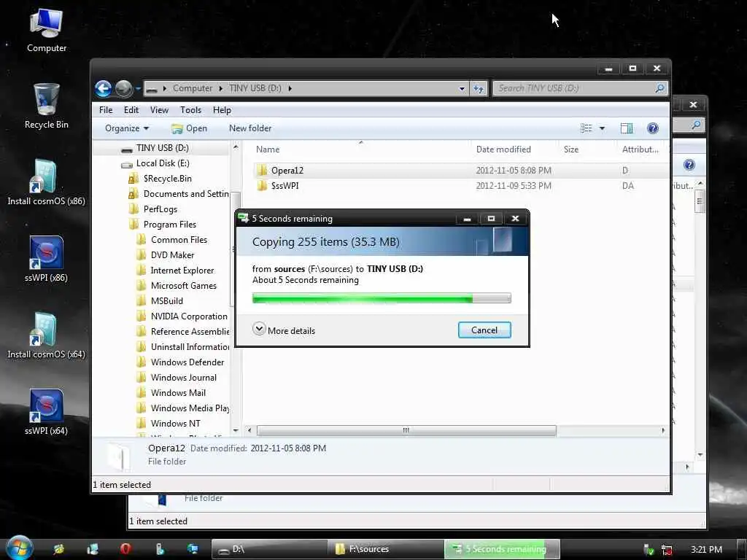Open the first pinned taskbar quick-launch icon

pyautogui.click(x=59, y=549)
